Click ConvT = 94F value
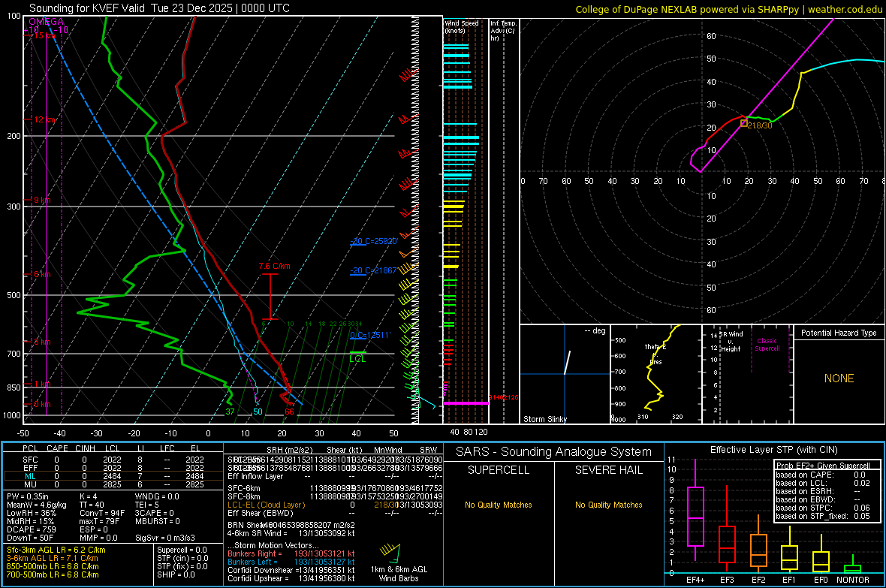The height and width of the screenshot is (588, 886). tap(102, 514)
